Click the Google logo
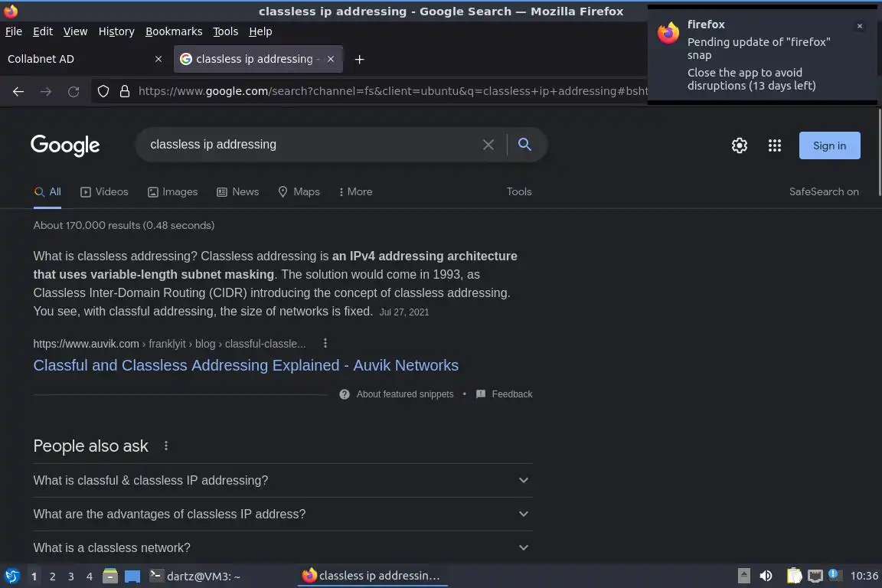Image resolution: width=882 pixels, height=588 pixels. [x=65, y=145]
